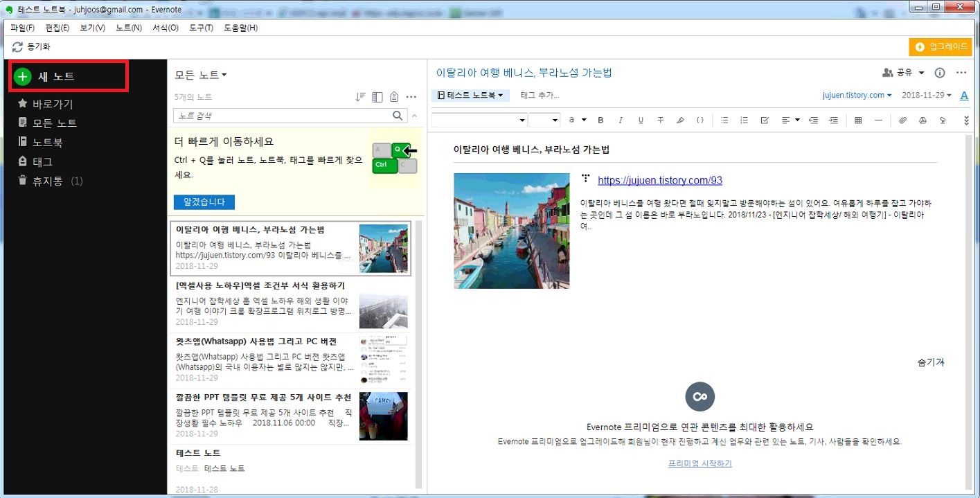Click the 공유 share button
The image size is (980, 498).
[898, 72]
